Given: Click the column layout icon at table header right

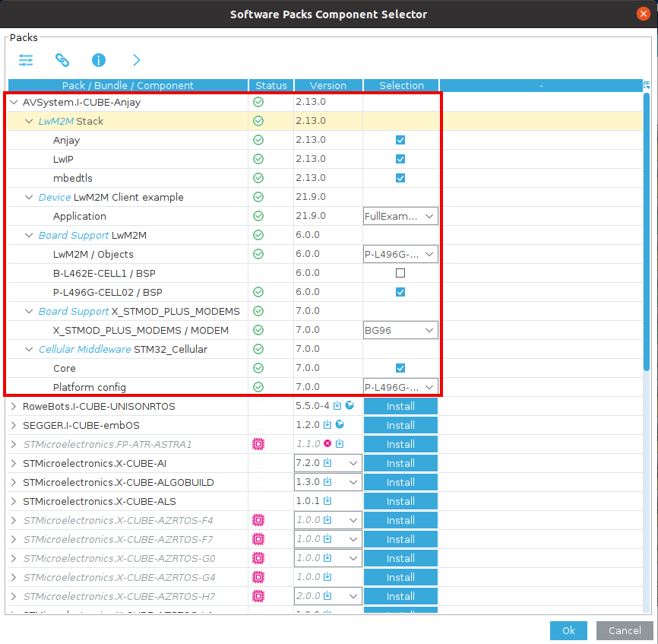Looking at the screenshot, I should point(647,85).
